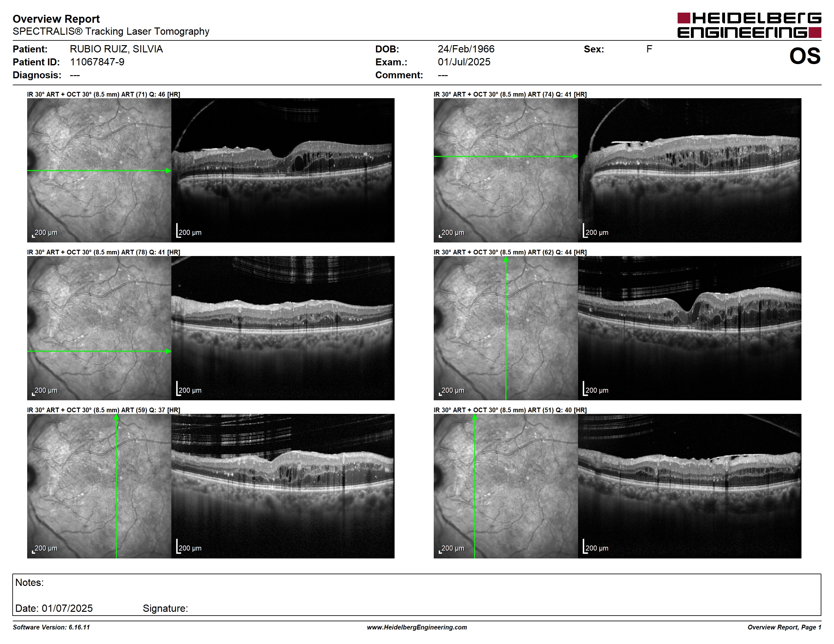This screenshot has height=644, width=834.
Task: Open IR fundus image of scan ART (71)
Action: (99, 170)
